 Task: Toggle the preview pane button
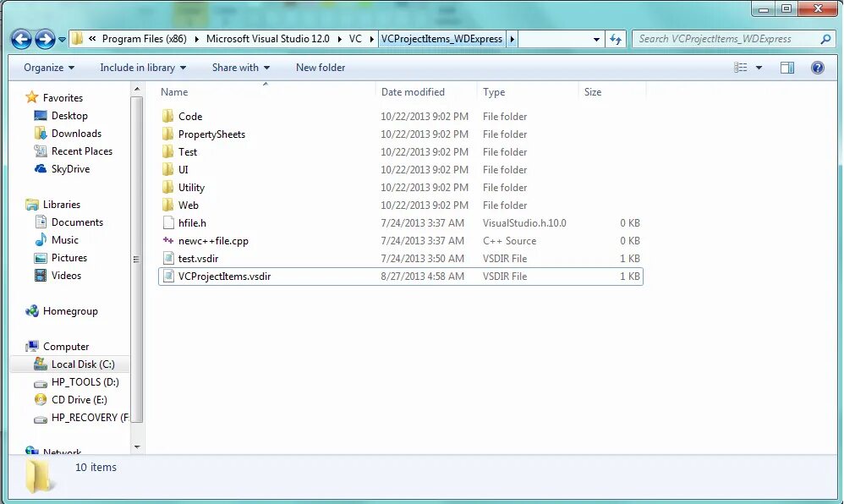(x=787, y=68)
